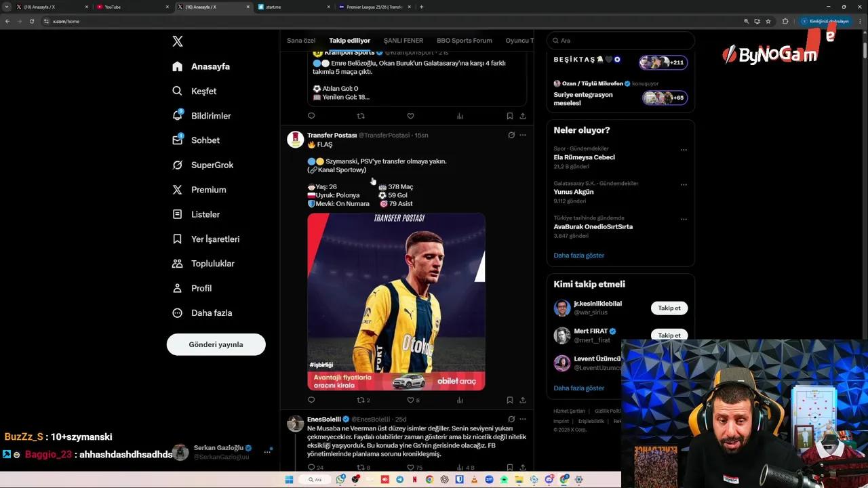
Task: Open the Ela Rümeysa Cebeci trend
Action: [x=584, y=157]
